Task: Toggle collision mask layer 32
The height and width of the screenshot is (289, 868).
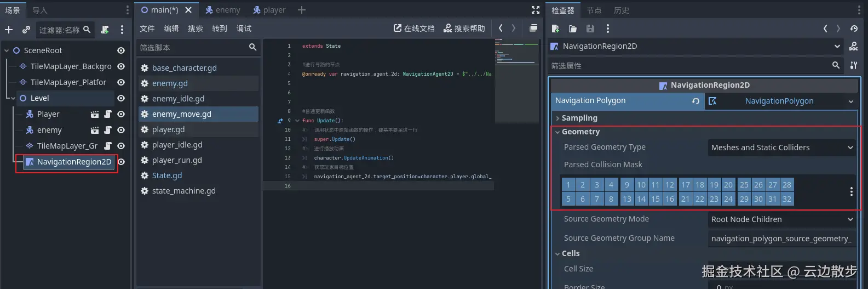Action: tap(787, 199)
